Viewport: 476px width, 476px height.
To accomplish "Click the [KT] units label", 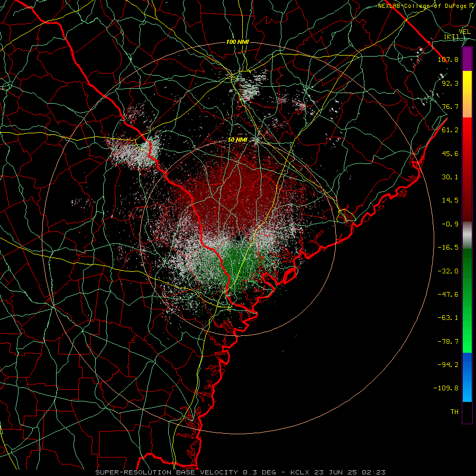I will (452, 36).
